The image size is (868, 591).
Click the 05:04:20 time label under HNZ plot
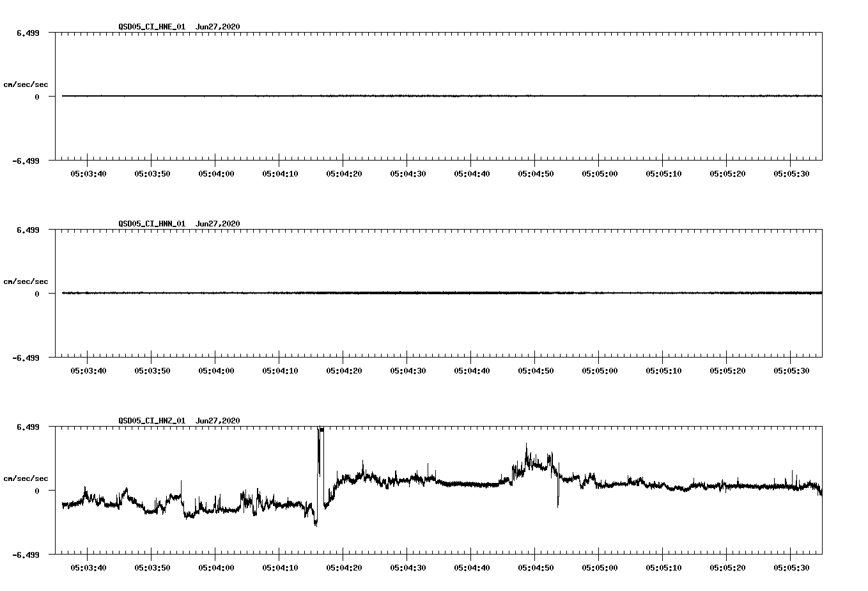pos(344,568)
